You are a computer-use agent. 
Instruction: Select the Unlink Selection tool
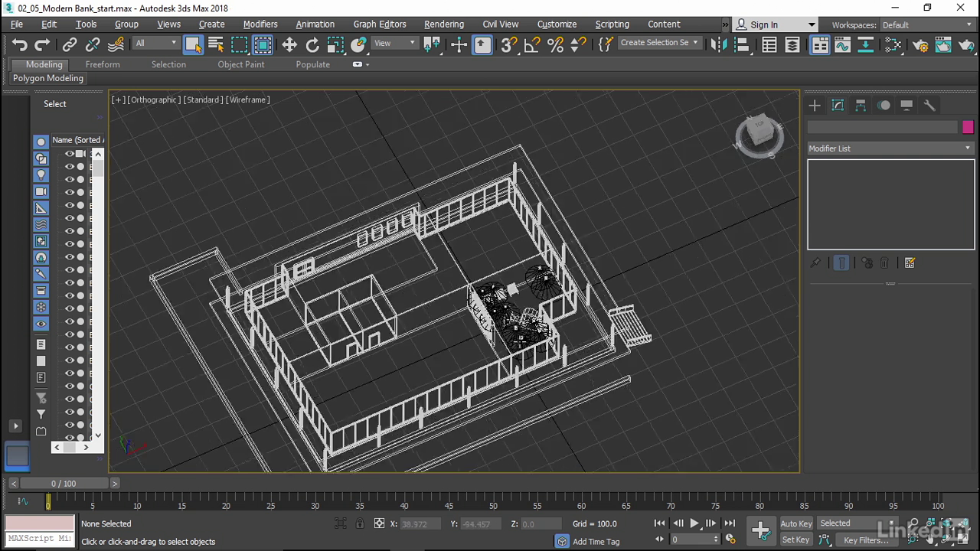(x=93, y=45)
